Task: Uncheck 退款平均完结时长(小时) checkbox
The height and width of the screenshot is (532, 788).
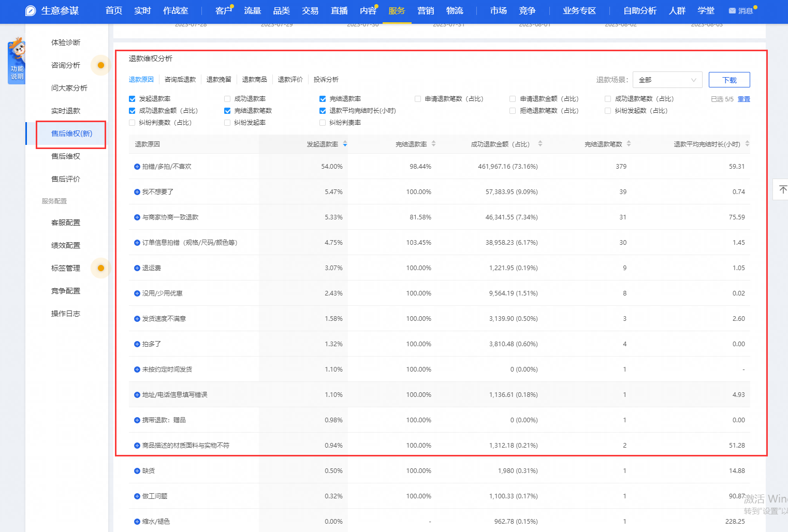Action: [x=323, y=111]
